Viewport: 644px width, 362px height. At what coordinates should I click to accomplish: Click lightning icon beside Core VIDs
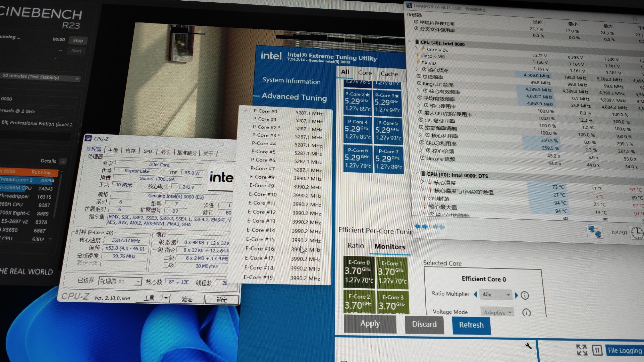tap(423, 49)
